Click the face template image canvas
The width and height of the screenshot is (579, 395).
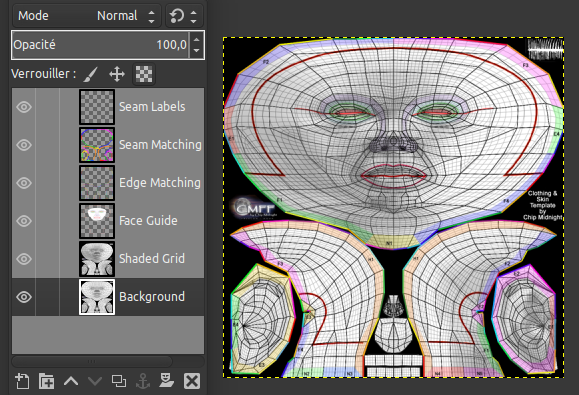tap(393, 207)
